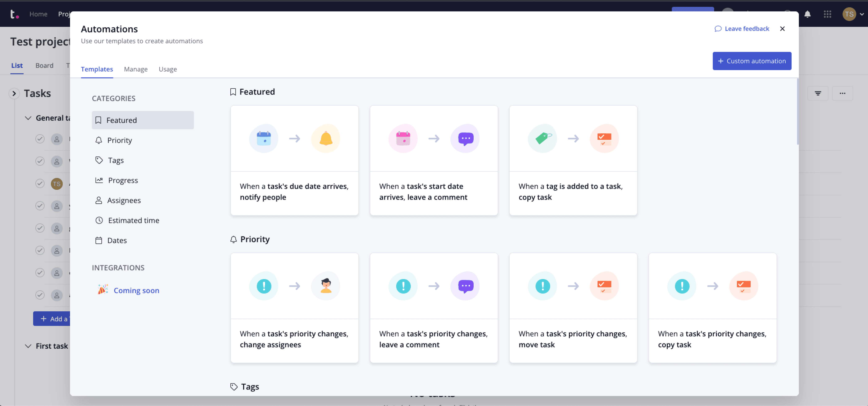Select Tags category with tag icon

coord(116,160)
